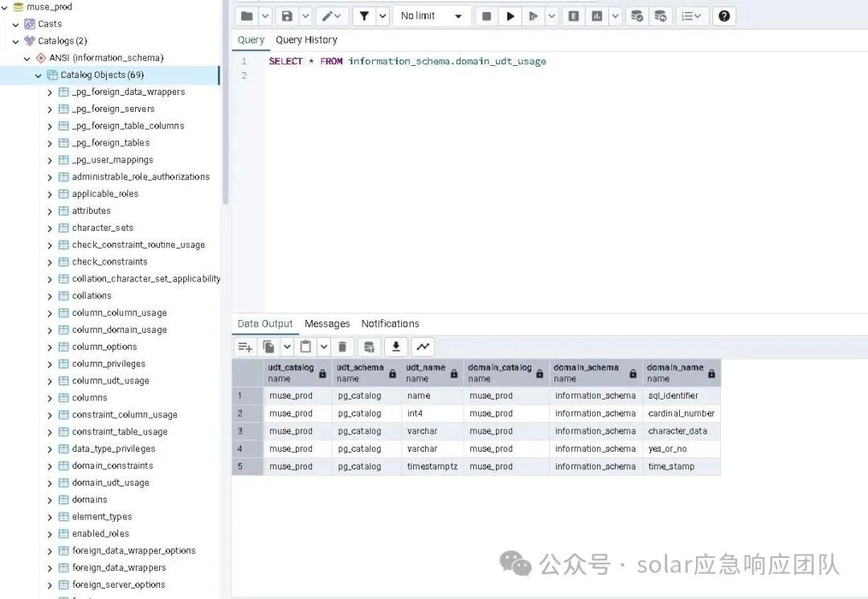
Task: Click the udt_name column header
Action: pos(432,373)
